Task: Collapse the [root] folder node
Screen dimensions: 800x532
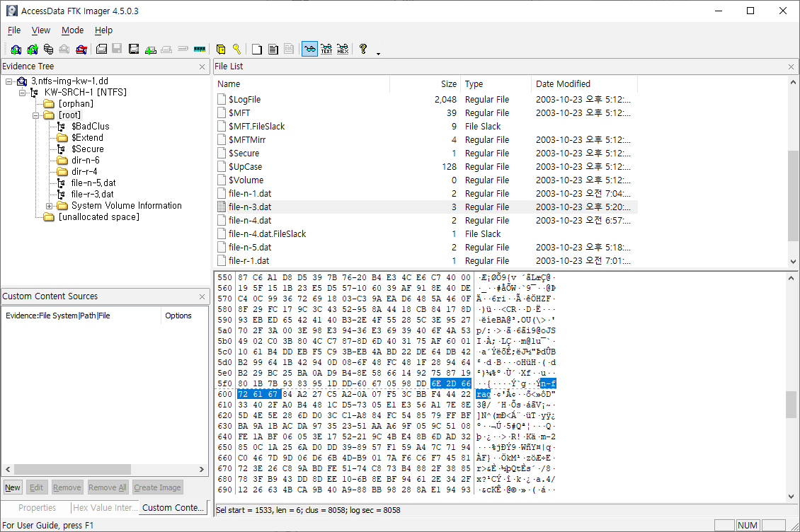Action: 35,115
